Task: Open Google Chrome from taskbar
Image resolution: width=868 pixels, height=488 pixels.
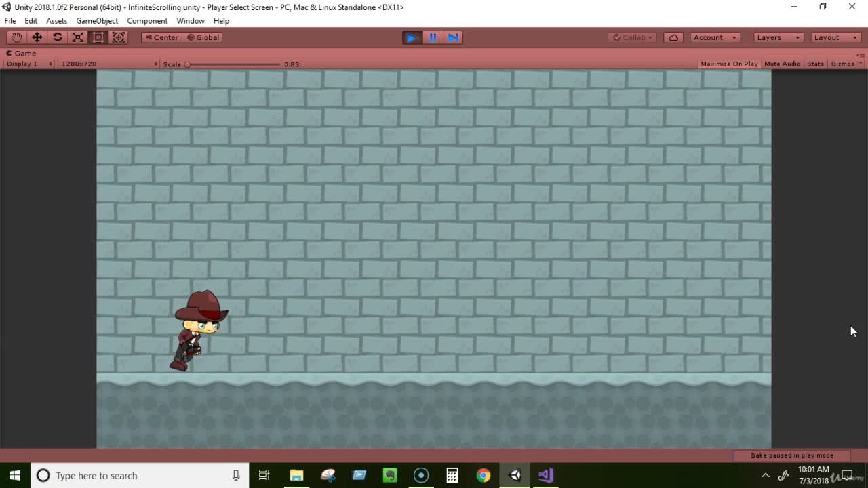Action: point(483,475)
